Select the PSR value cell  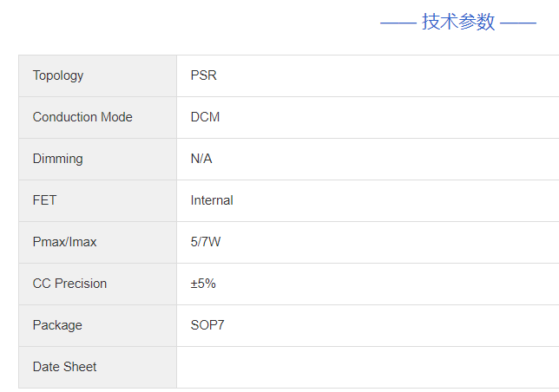[x=204, y=75]
